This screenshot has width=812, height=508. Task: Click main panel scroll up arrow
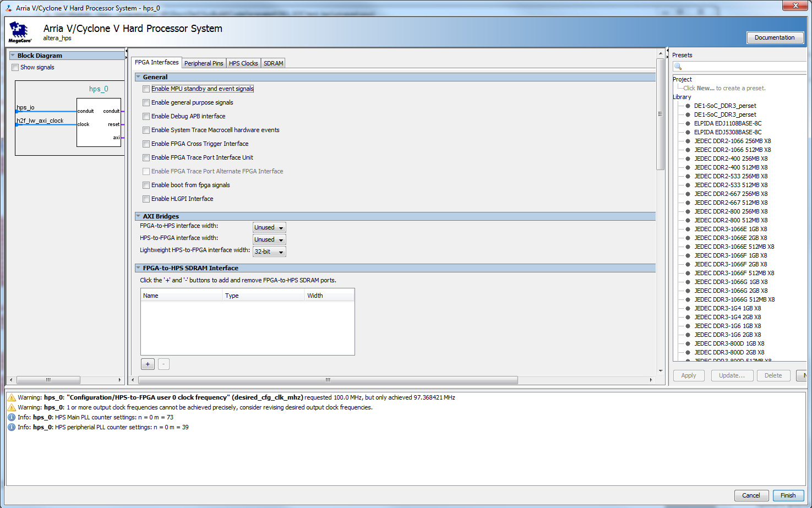point(660,53)
